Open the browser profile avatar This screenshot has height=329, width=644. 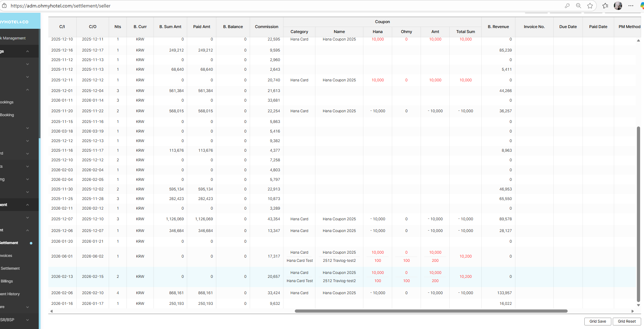pos(618,6)
